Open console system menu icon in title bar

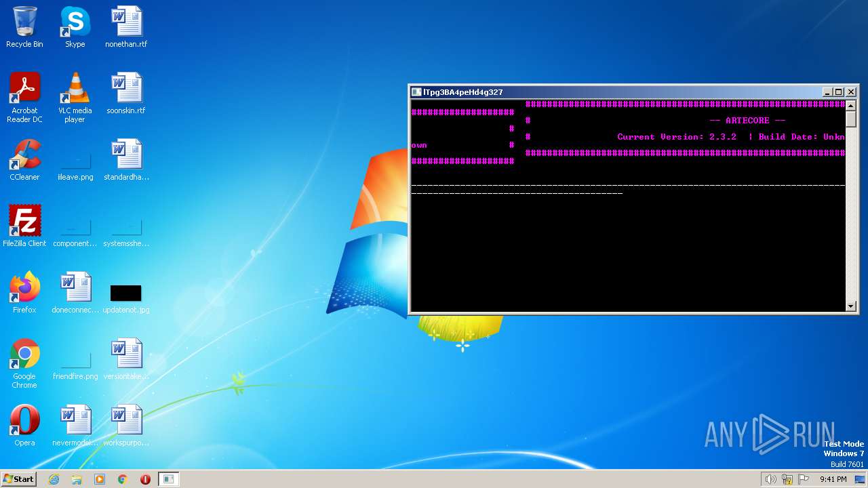pos(416,92)
